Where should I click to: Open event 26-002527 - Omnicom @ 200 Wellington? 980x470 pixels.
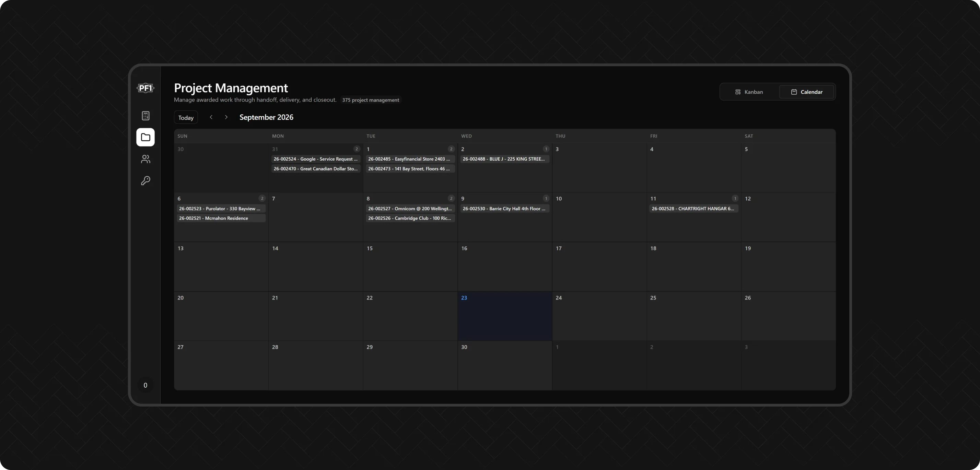410,209
